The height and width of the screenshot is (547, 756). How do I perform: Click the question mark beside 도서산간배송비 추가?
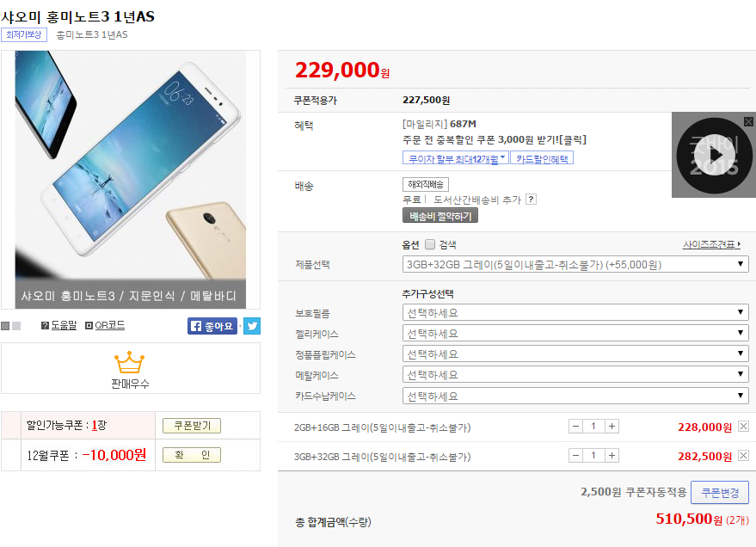point(531,199)
